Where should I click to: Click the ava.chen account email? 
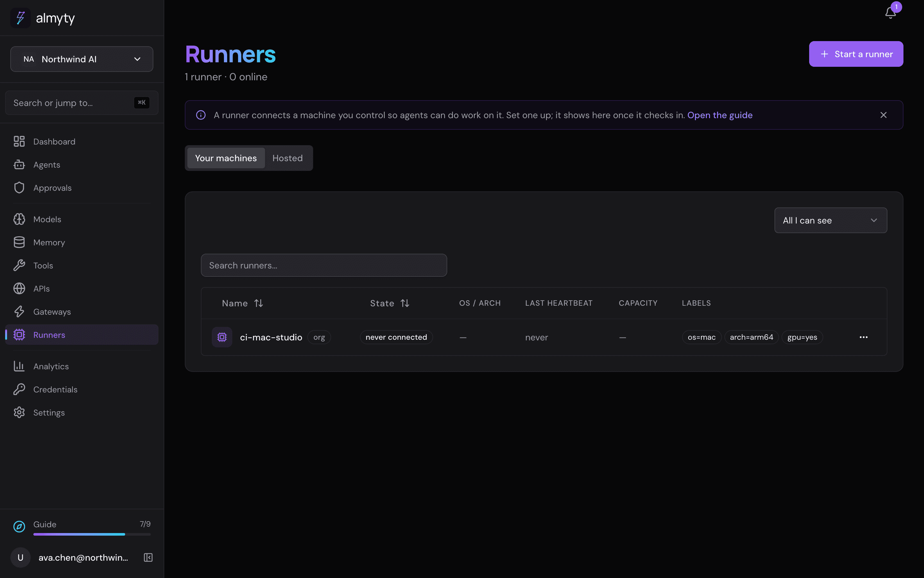[x=83, y=558]
